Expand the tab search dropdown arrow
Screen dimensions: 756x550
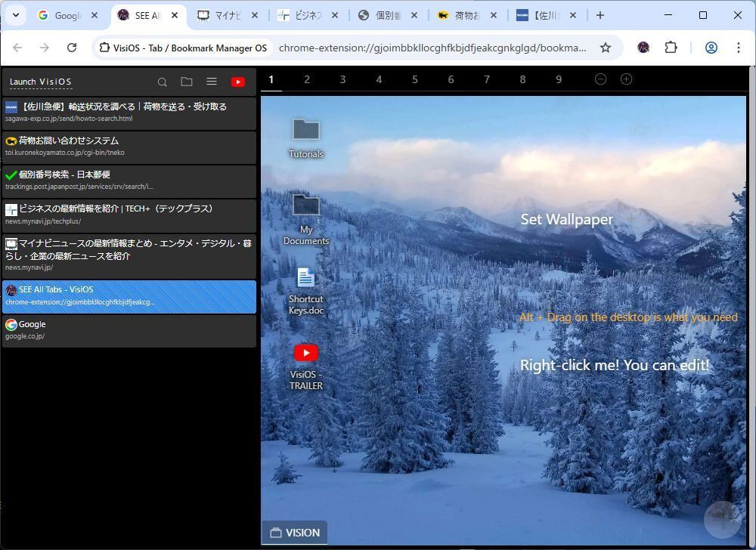16,15
